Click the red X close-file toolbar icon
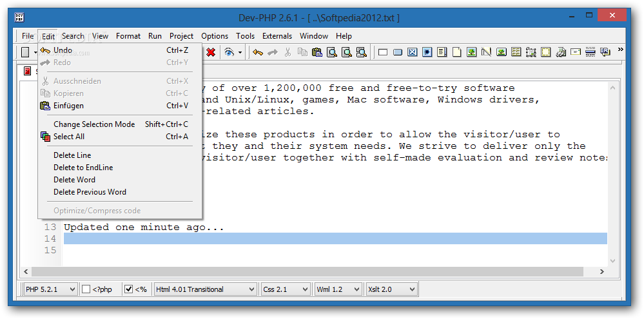644x319 pixels. coord(211,53)
